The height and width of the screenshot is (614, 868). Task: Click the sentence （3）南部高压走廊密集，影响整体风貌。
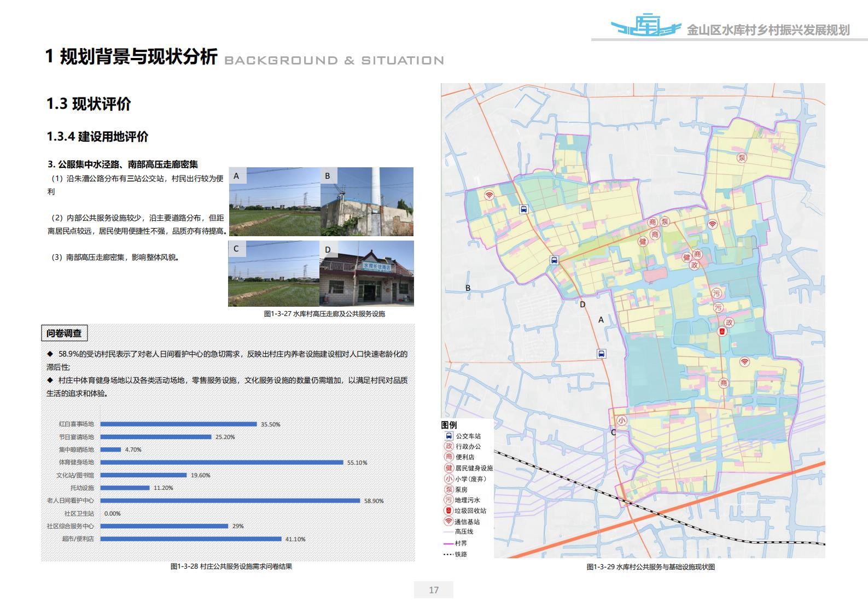115,257
